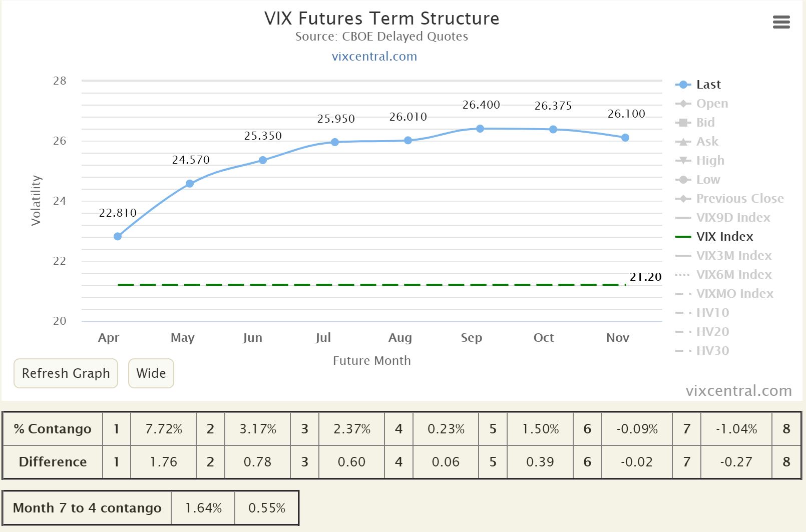Enable the Open series marker

click(x=711, y=103)
